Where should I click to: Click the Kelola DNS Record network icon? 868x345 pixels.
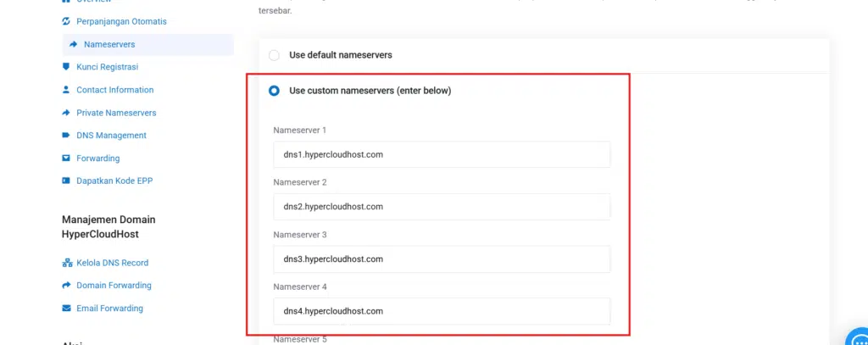coord(67,263)
